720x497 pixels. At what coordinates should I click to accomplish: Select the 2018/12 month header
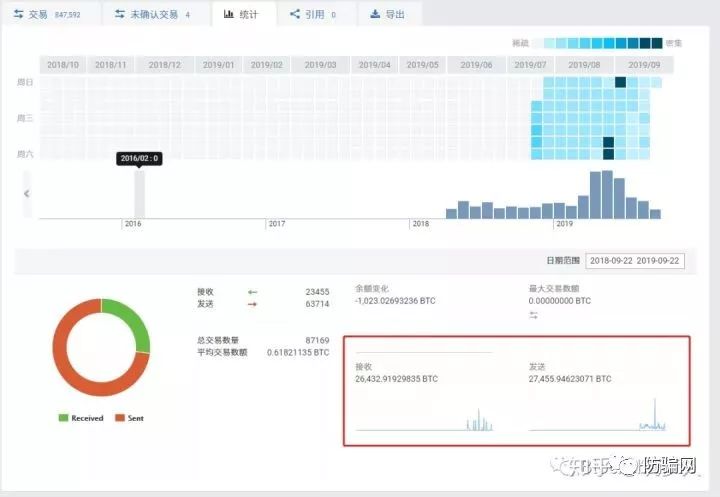[165, 65]
